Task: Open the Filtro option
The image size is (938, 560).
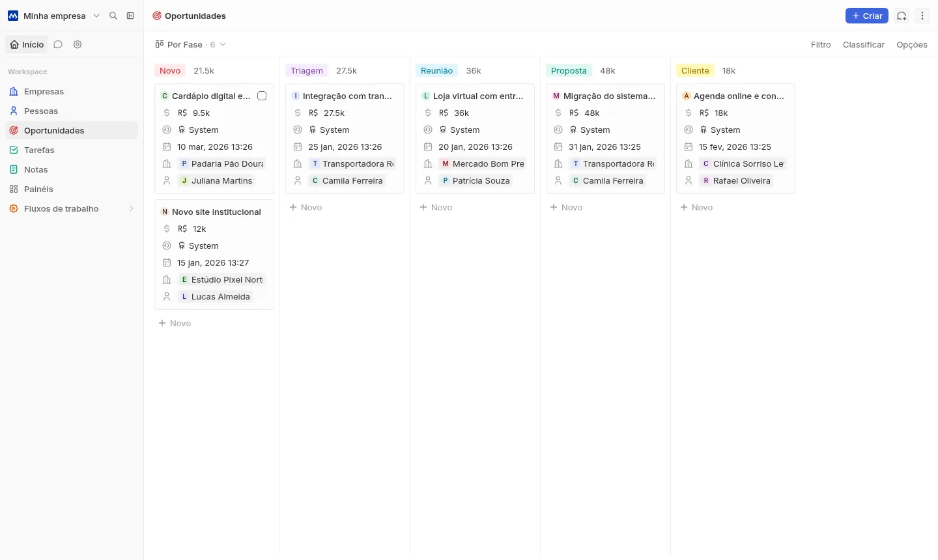Action: [821, 44]
